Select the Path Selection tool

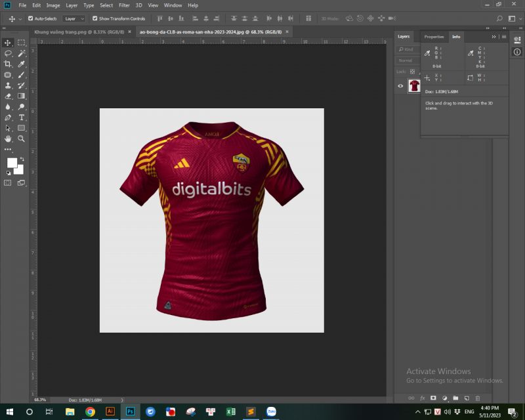(7, 128)
